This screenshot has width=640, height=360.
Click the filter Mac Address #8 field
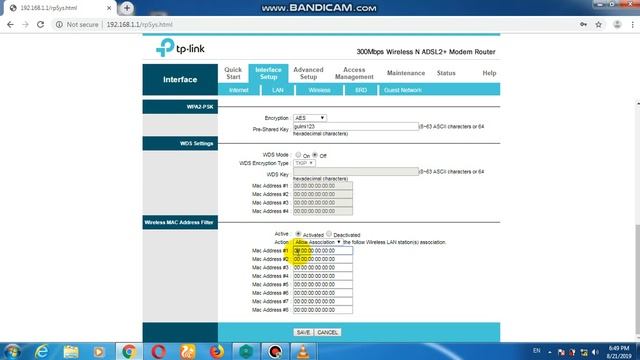click(323, 310)
